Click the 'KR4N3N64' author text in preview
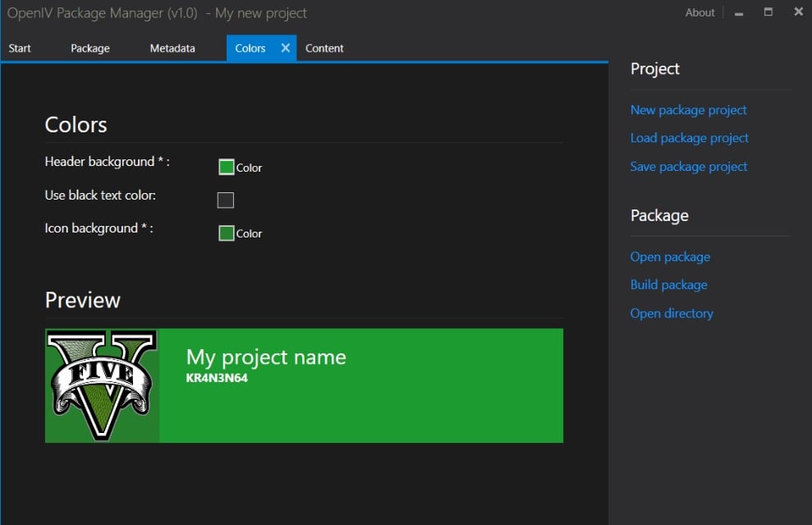Viewport: 812px width, 525px height. 217,378
